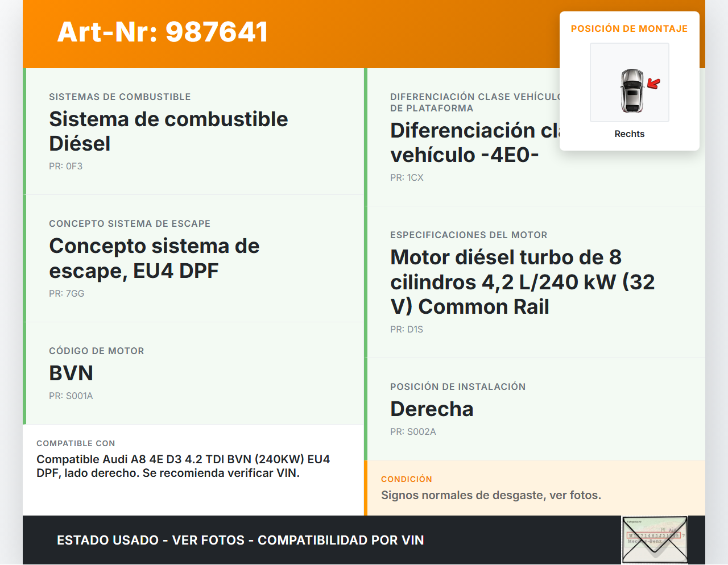Click the Art-Nr: 987641 title
728x565 pixels.
pos(163,32)
